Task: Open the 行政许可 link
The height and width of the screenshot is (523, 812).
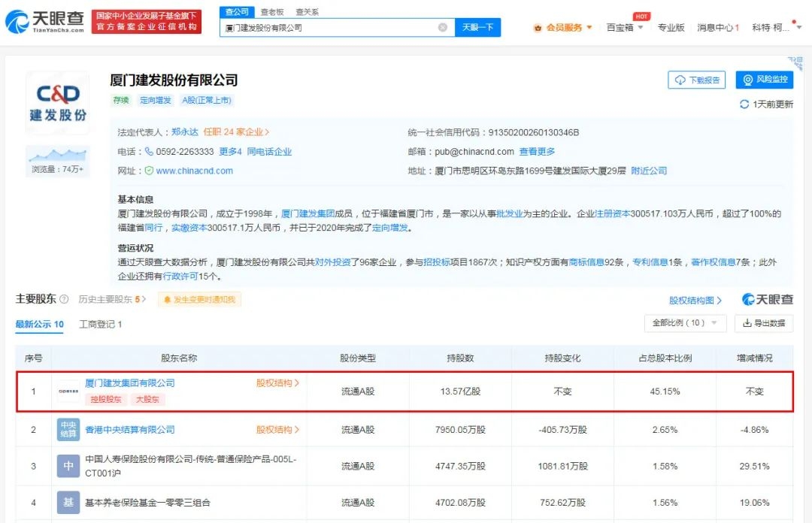Action: point(180,276)
